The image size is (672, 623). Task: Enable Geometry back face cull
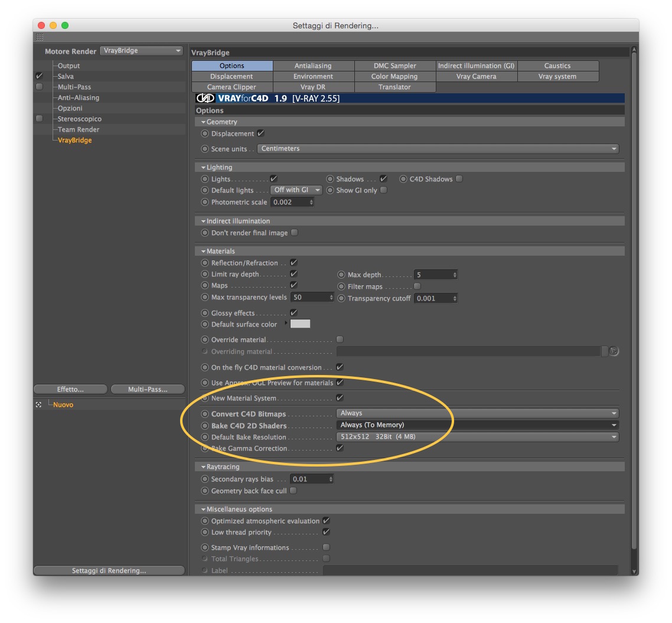[x=293, y=490]
